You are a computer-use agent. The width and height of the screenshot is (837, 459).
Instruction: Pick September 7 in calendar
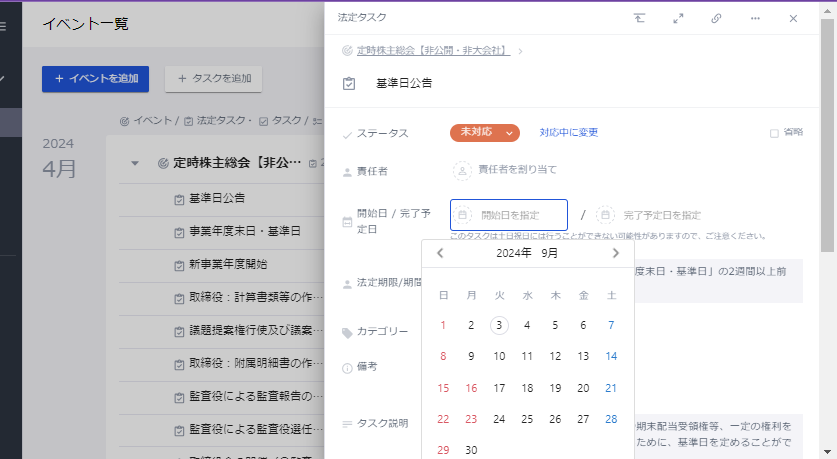(x=611, y=325)
